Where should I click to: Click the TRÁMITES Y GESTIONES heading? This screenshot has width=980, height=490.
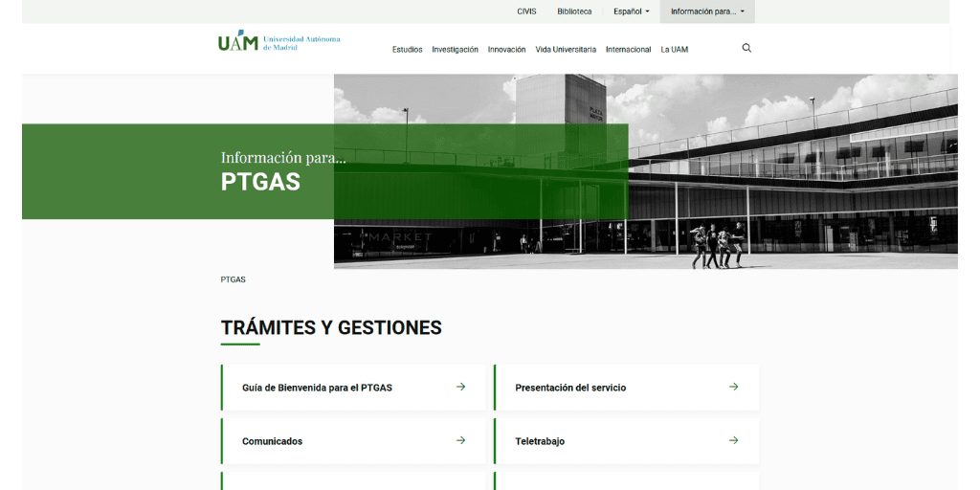pyautogui.click(x=331, y=327)
